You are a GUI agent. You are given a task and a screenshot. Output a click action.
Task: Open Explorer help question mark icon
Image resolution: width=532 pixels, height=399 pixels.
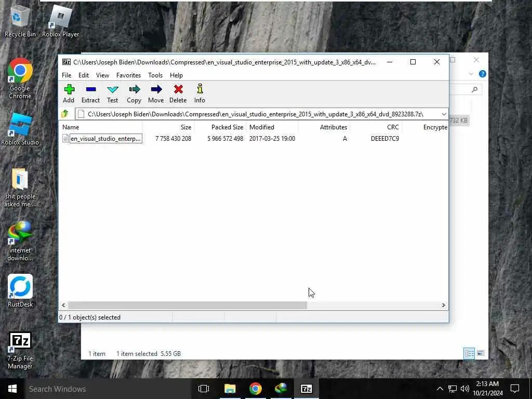tap(482, 74)
